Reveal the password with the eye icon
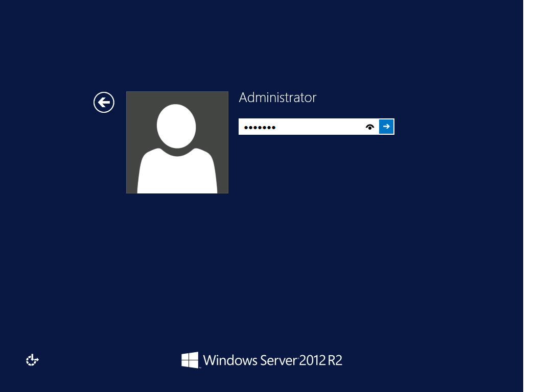This screenshot has width=560, height=392. tap(370, 127)
